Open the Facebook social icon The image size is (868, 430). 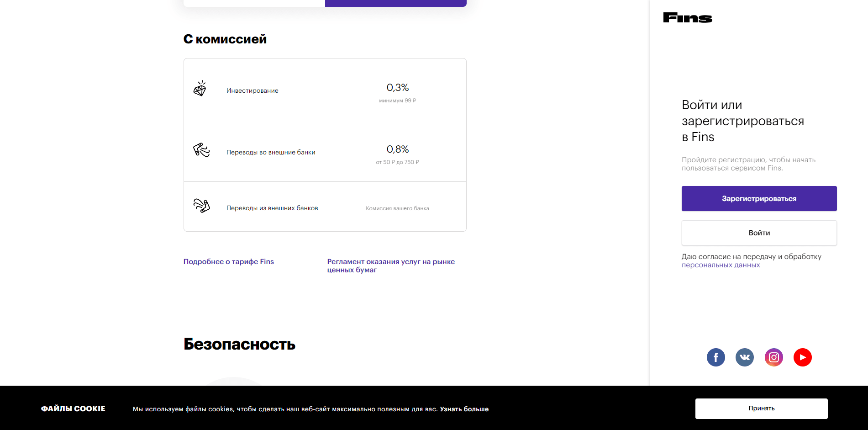tap(715, 357)
